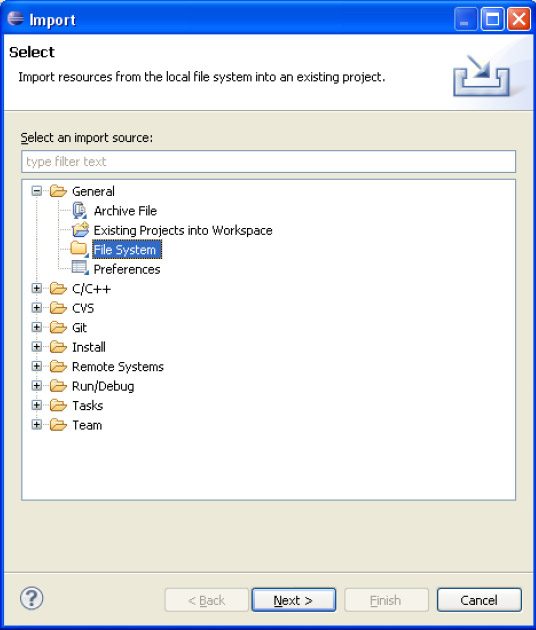Open the help question mark icon

click(31, 598)
